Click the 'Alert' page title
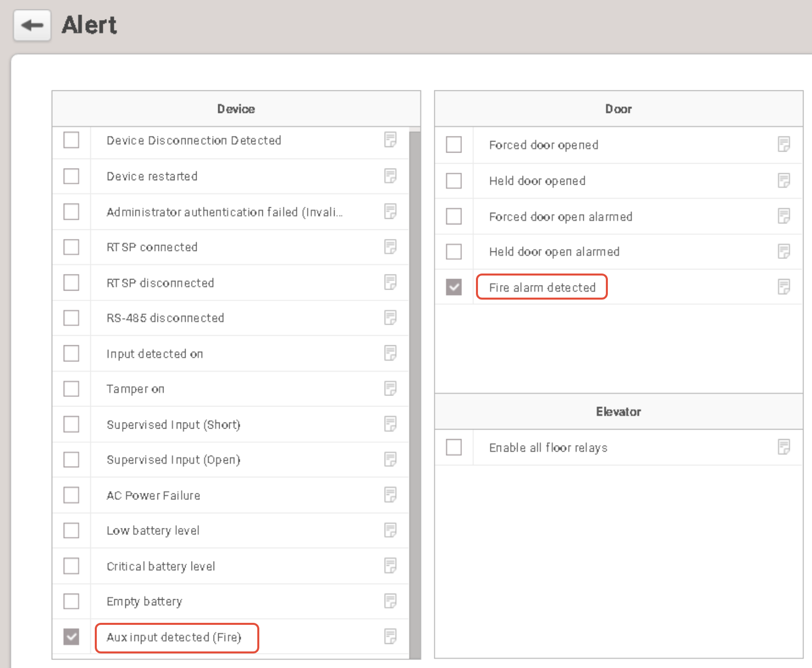 point(89,25)
